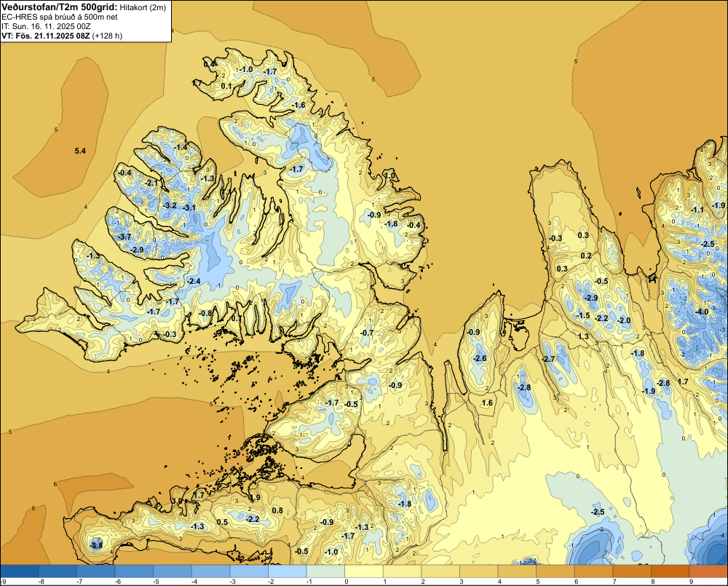Click the 'VT: Fös. 21.11.2025 08Z' valid time

tap(45, 36)
